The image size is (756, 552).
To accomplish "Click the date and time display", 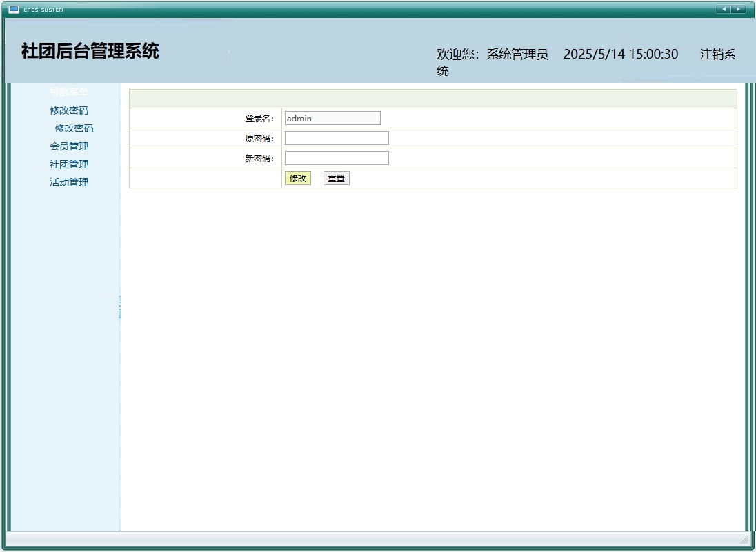I will click(x=621, y=54).
